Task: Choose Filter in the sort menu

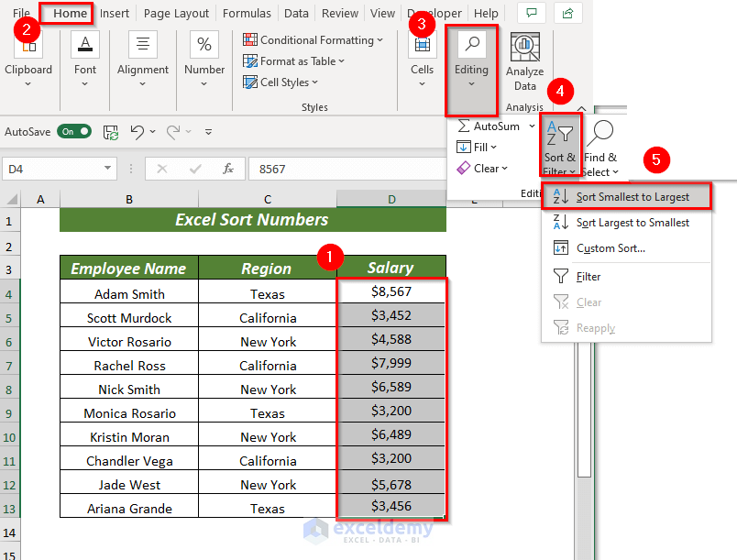Action: pyautogui.click(x=627, y=276)
